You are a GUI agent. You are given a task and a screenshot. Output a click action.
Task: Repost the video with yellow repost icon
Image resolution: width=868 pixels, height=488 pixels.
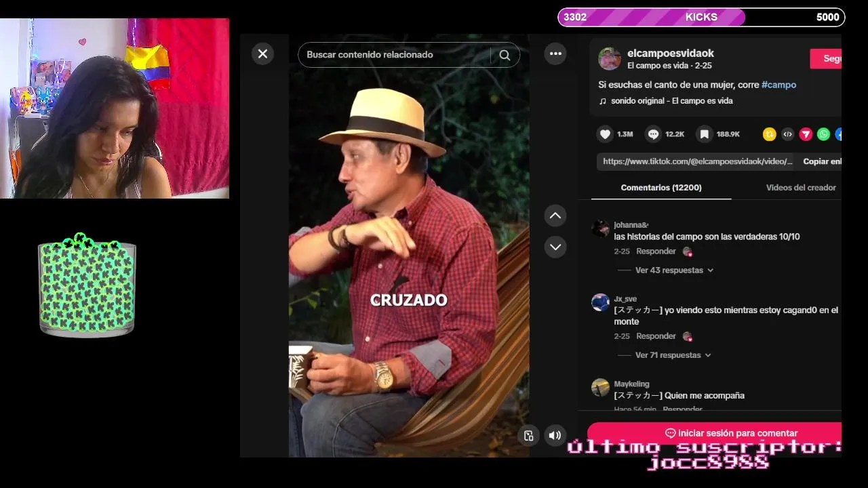coord(769,134)
